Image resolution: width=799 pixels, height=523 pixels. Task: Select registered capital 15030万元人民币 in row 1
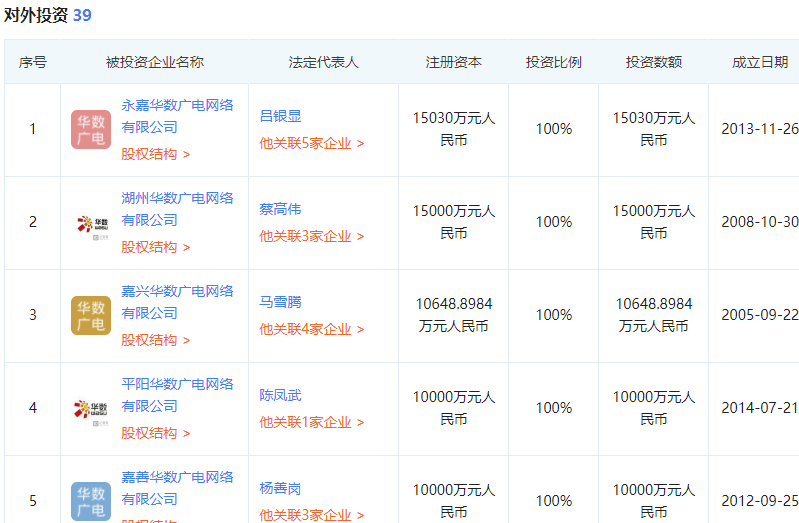(454, 129)
